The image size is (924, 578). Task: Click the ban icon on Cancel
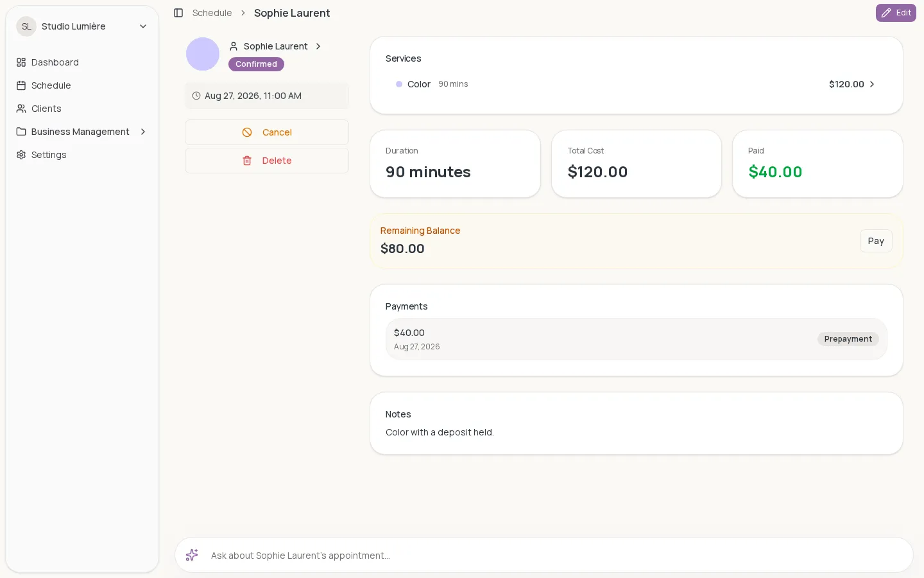(247, 132)
